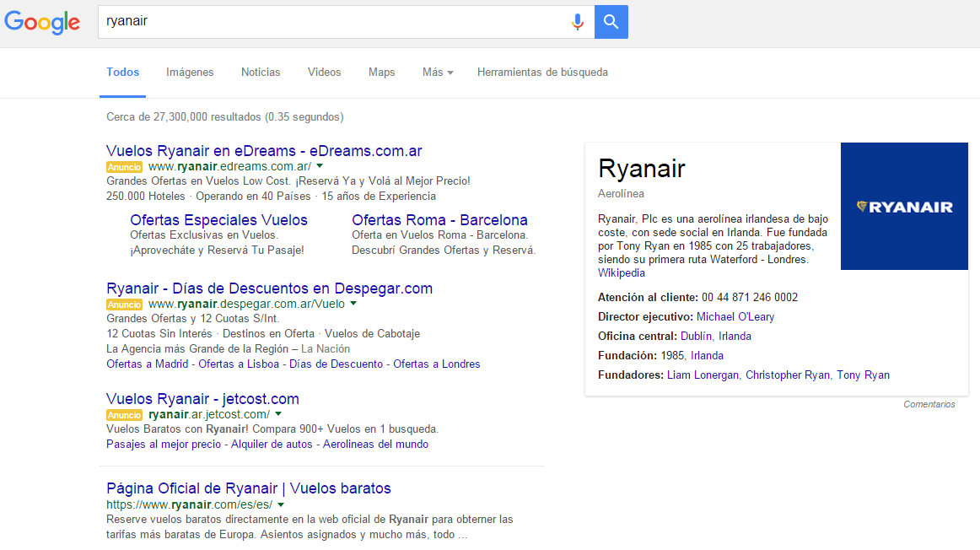Viewport: 980px width, 550px height.
Task: Activate voice search microphone icon
Action: (578, 22)
